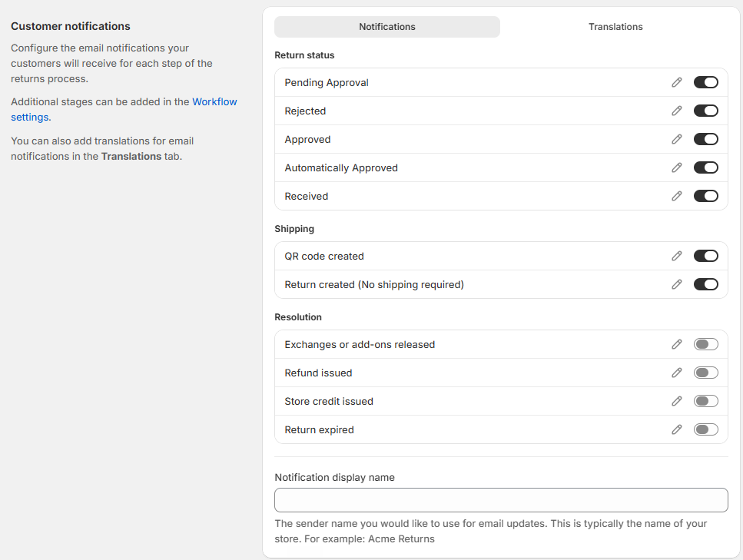Enable the Store credit issued toggle

tap(706, 401)
